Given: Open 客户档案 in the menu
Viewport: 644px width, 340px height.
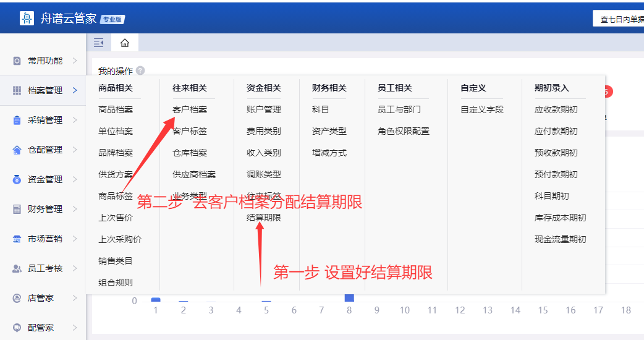Looking at the screenshot, I should (190, 109).
